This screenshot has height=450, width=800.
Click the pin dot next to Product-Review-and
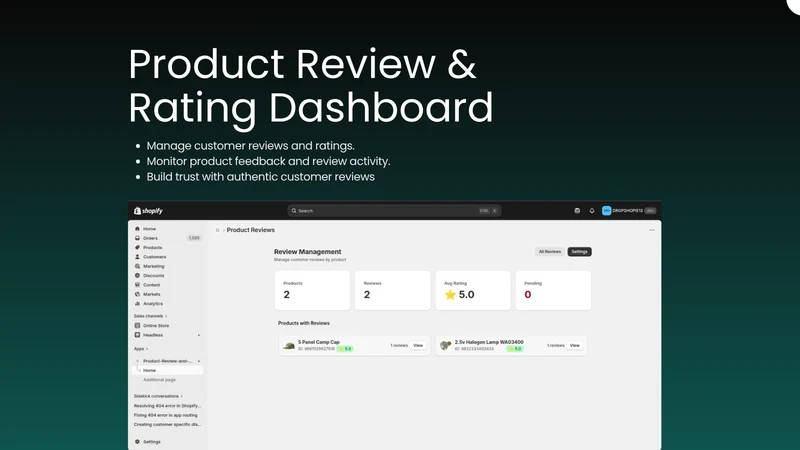pos(199,361)
